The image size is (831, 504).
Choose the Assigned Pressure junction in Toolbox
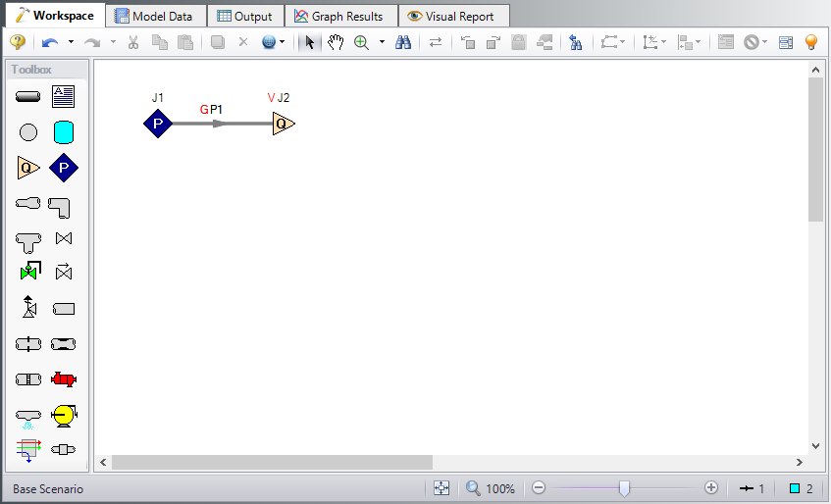[64, 169]
